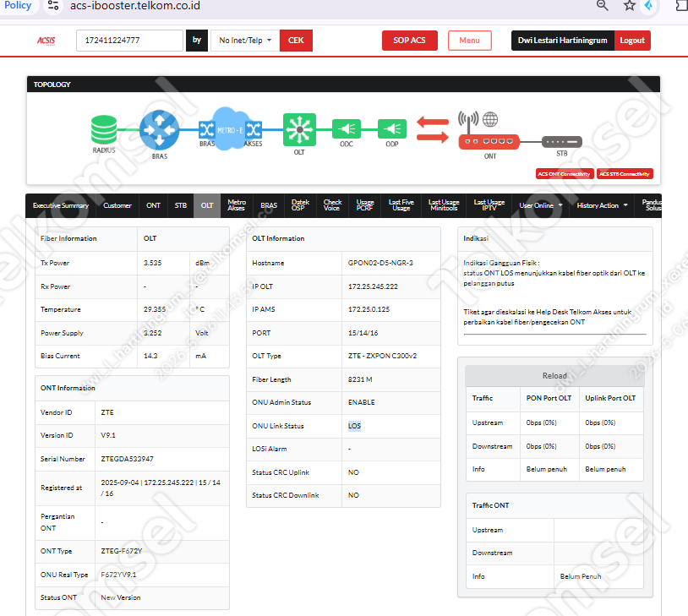Click the browser address bar URL
The image size is (688, 616).
point(135,6)
